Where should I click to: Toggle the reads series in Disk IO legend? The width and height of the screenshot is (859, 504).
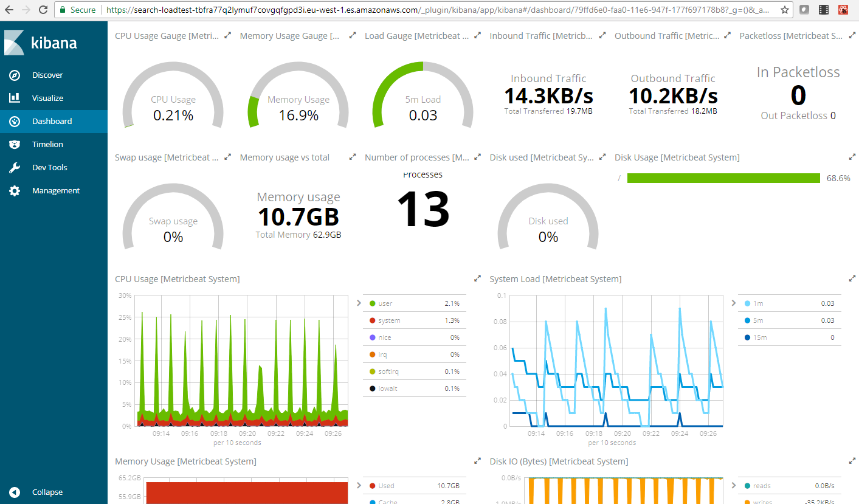pos(790,486)
